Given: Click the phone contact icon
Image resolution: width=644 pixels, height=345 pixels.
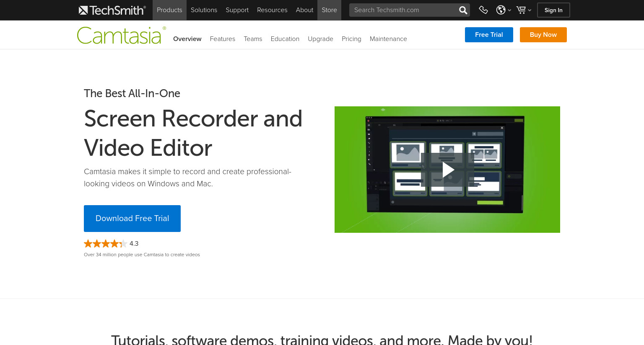Looking at the screenshot, I should coord(483,10).
